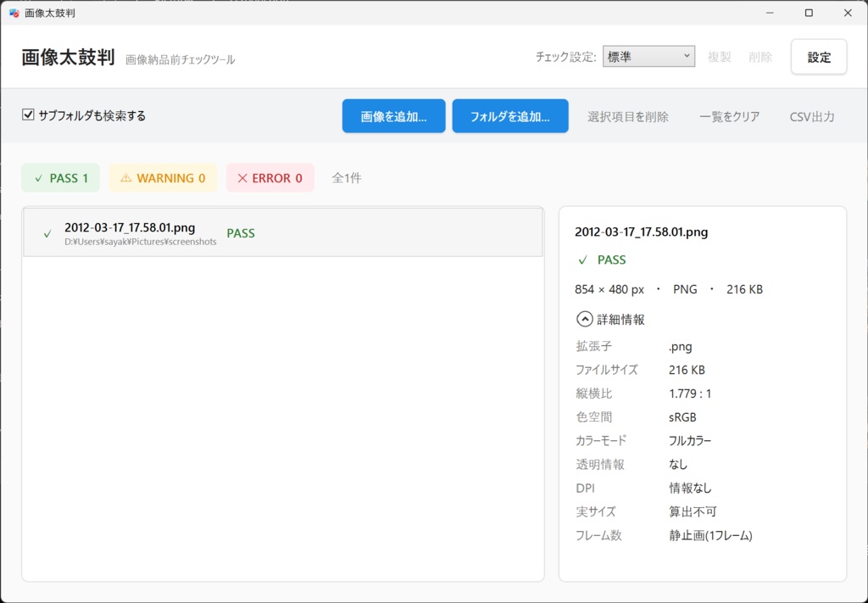868x603 pixels.
Task: Click the 複製 button
Action: tap(719, 57)
